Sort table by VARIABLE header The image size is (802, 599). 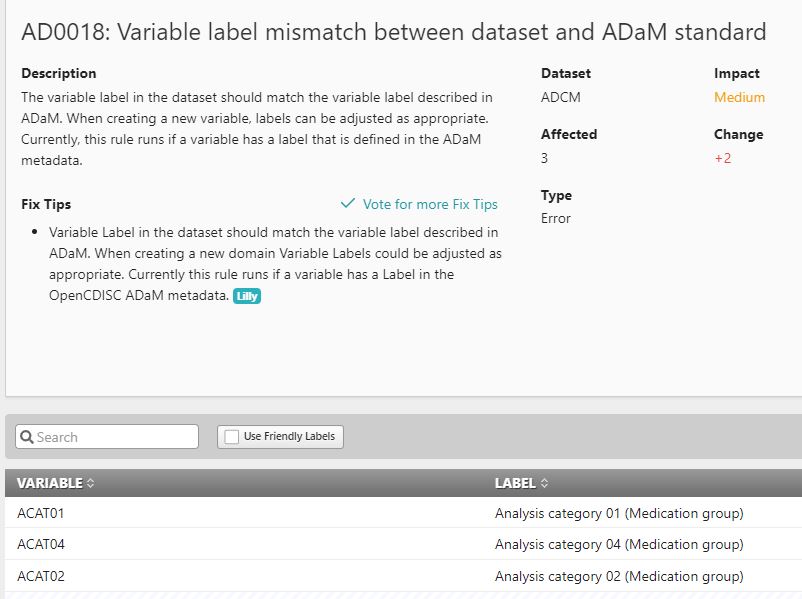pyautogui.click(x=50, y=483)
